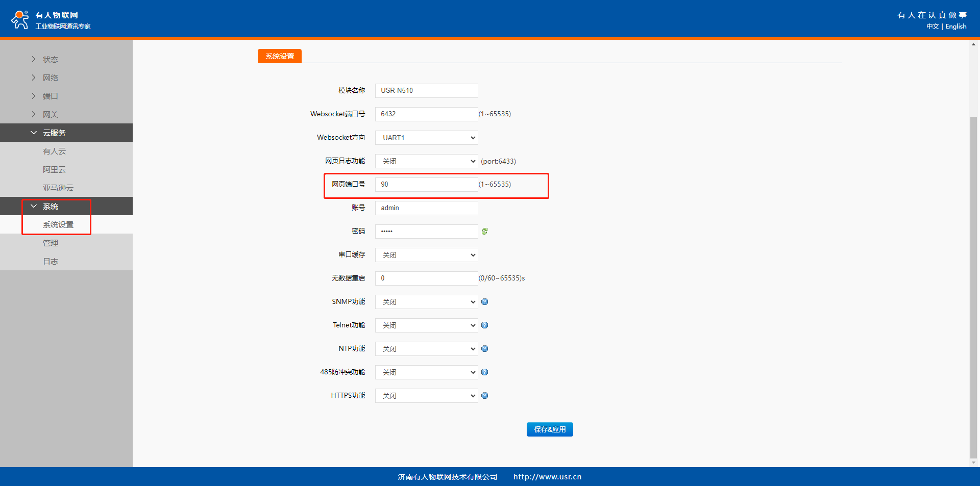Open the 阿里云 menu item

coord(54,170)
